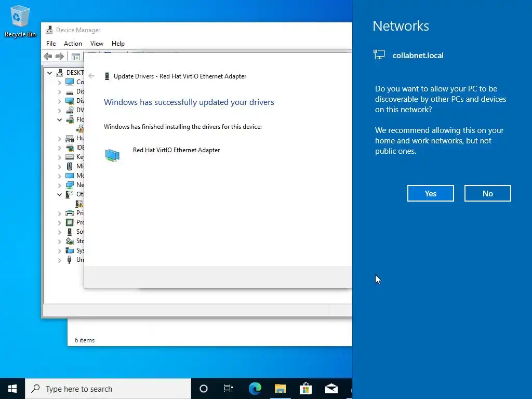Viewport: 532px width, 399px height.
Task: Open the View menu in Device Manager
Action: pyautogui.click(x=97, y=44)
